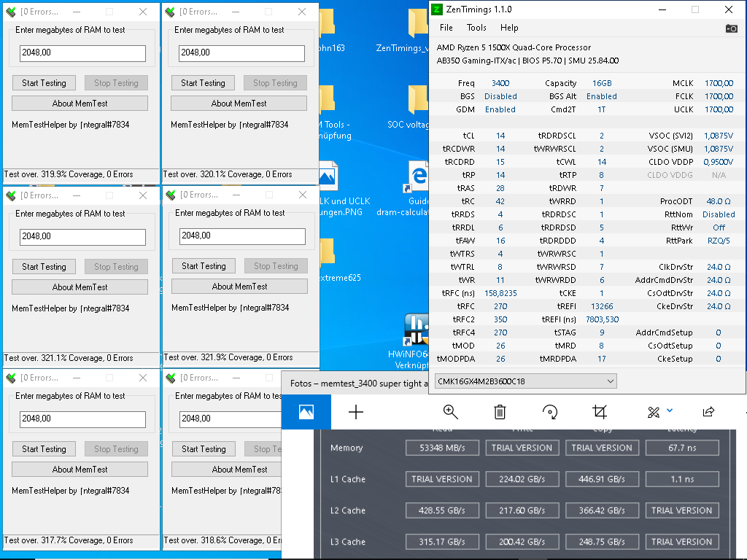Viewport: 747px width, 560px height.
Task: Click About MemTest in the 321.1% coverage window
Action: point(80,287)
